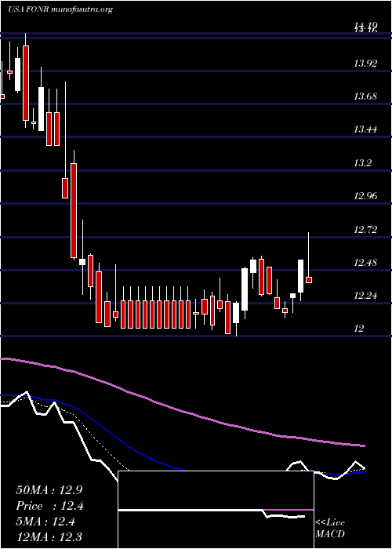Click the pink 50MA line
Viewport: 392px width, 549px height.
tap(182, 412)
